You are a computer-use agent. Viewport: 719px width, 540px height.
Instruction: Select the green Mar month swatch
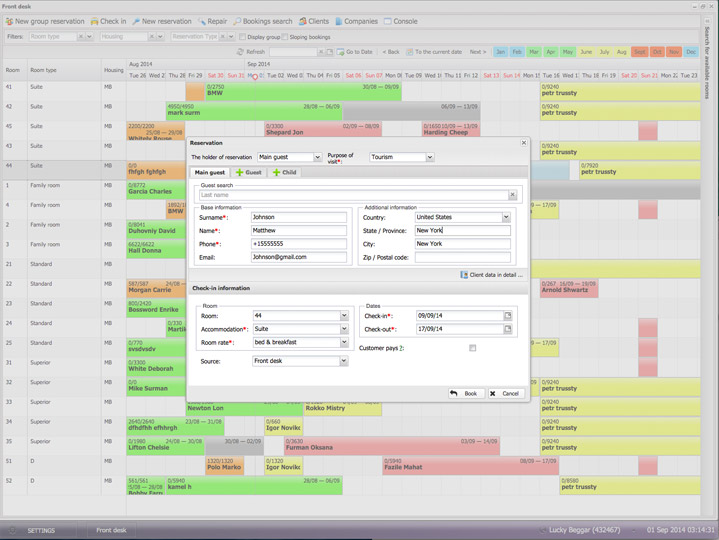[532, 51]
